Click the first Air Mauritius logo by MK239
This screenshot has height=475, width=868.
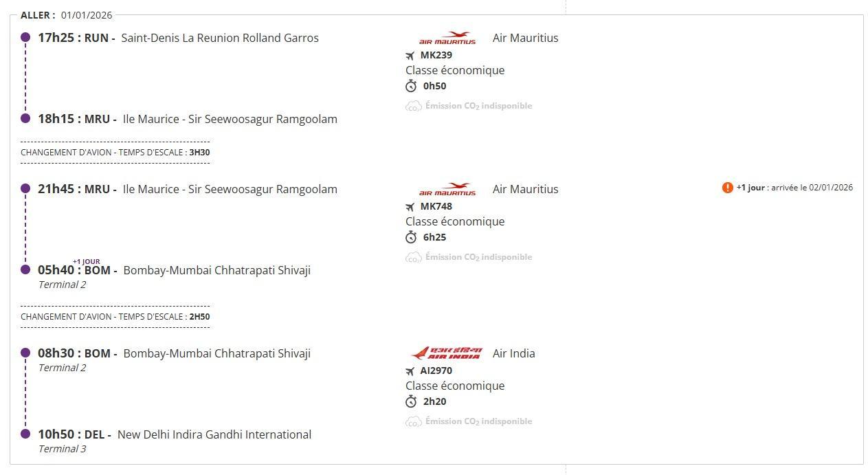click(x=447, y=38)
